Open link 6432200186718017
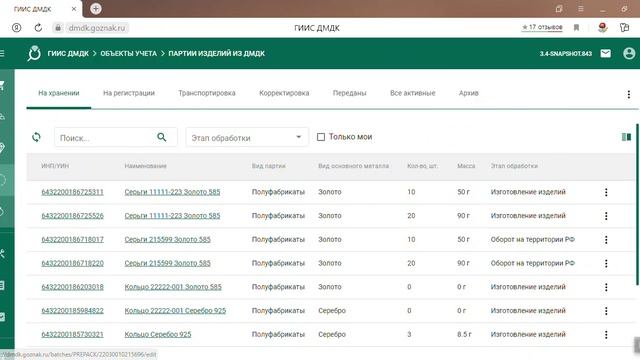Viewport: 640px width, 360px height. coord(72,240)
